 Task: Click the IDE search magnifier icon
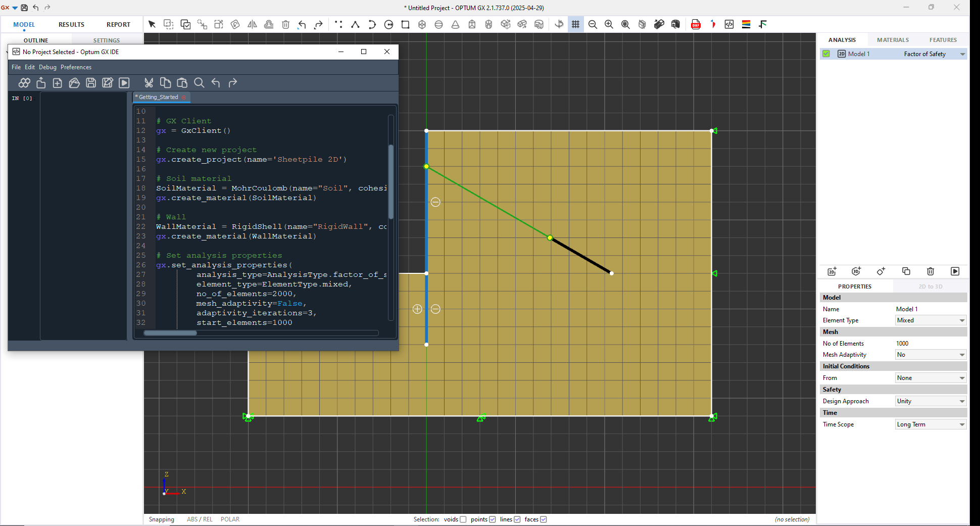(x=199, y=83)
